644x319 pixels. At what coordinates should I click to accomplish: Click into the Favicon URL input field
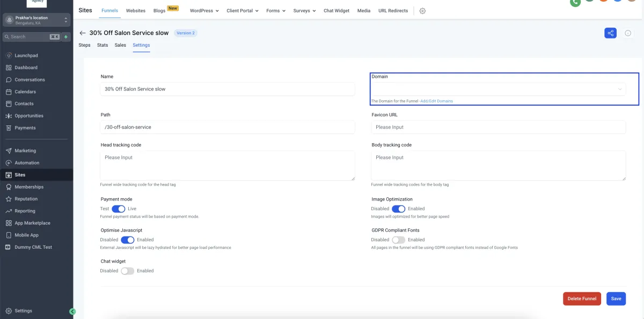(498, 127)
